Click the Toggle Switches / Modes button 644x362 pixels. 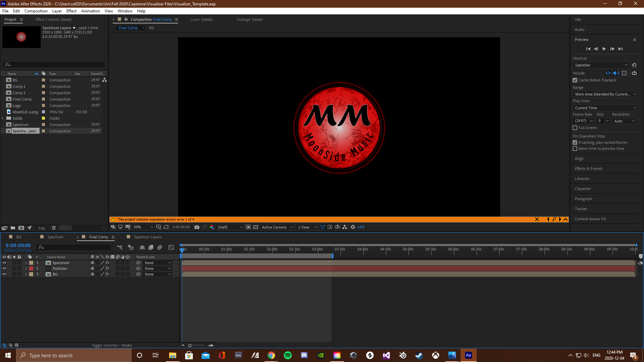112,345
